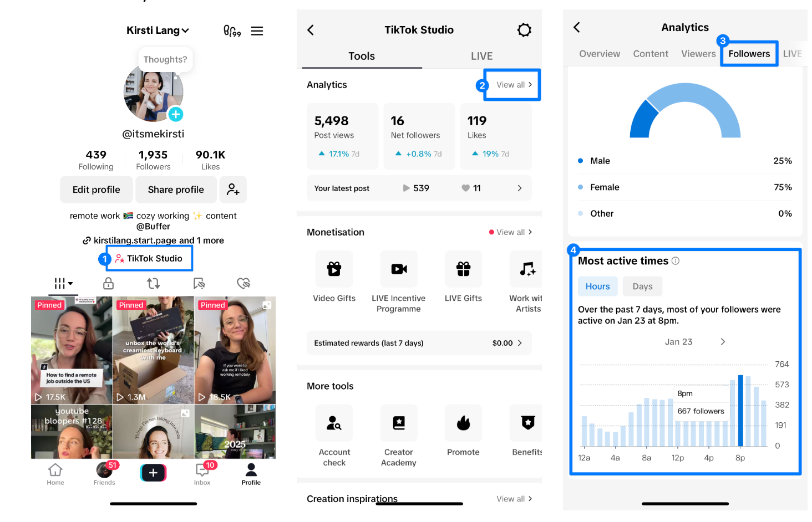Open the Add friends icon on the profile

[233, 190]
